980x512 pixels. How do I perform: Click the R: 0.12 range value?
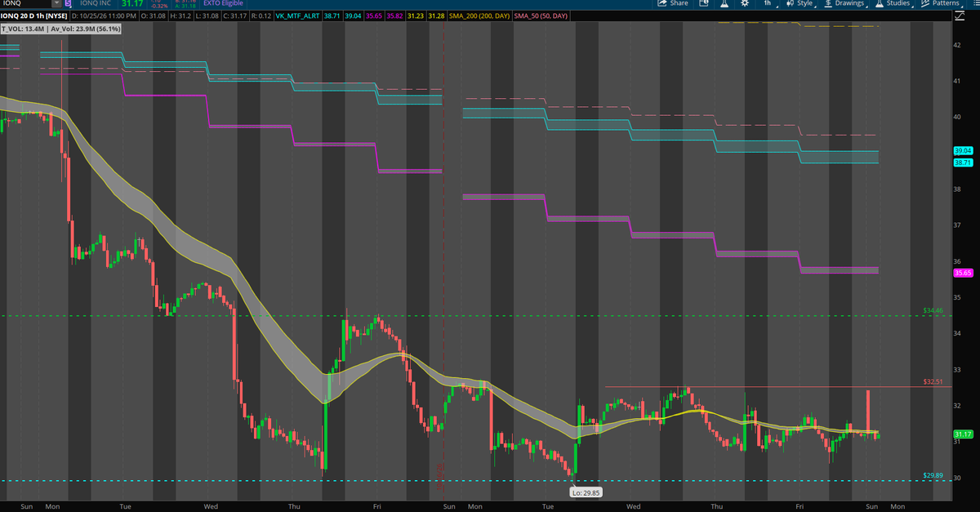261,16
